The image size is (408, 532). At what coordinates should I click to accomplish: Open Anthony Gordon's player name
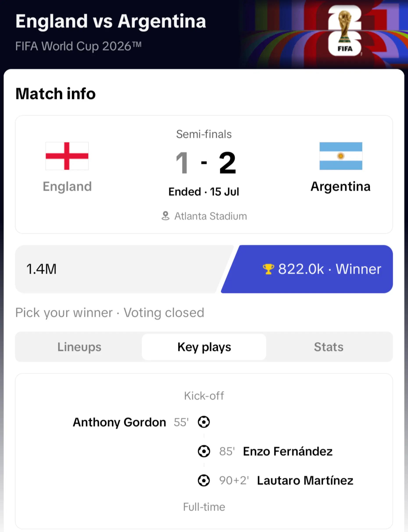[120, 422]
